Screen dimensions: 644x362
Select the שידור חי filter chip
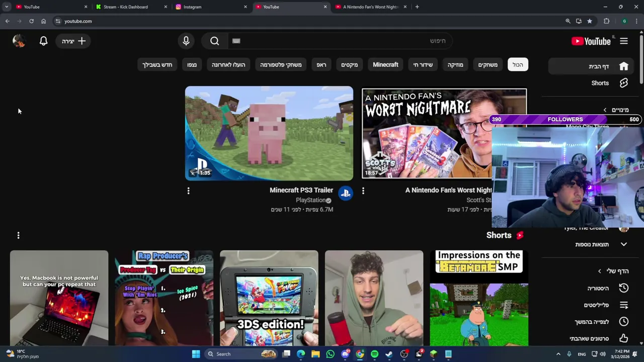click(423, 65)
